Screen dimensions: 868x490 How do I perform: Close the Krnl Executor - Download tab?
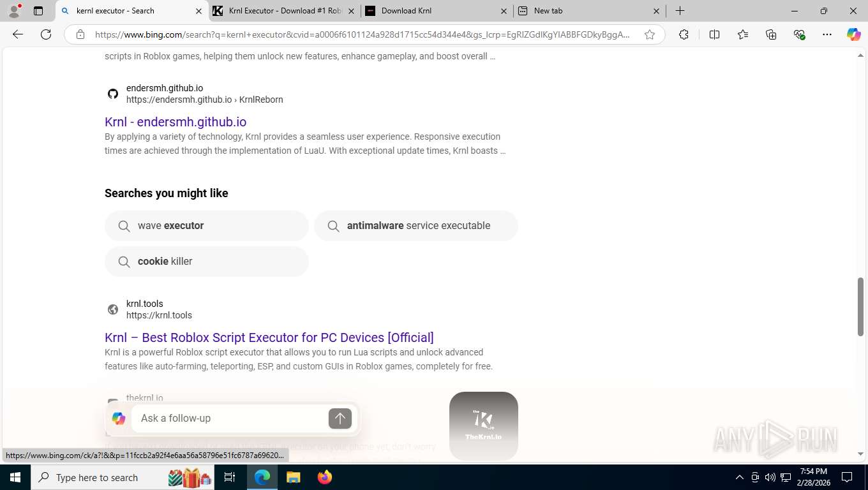click(351, 11)
